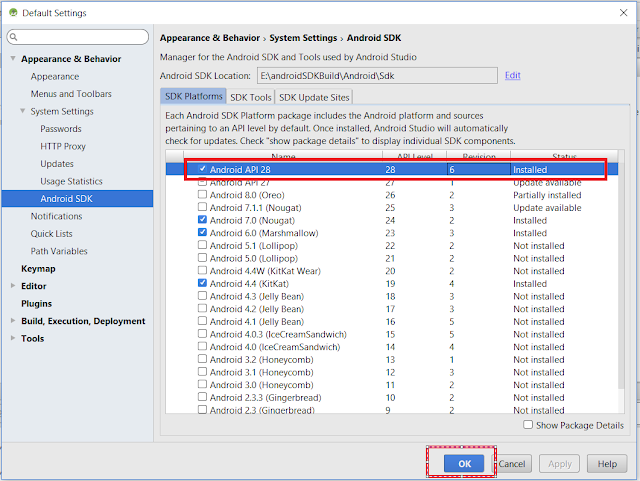
Task: Click the SDK platforms list scrollbar
Action: click(621, 276)
